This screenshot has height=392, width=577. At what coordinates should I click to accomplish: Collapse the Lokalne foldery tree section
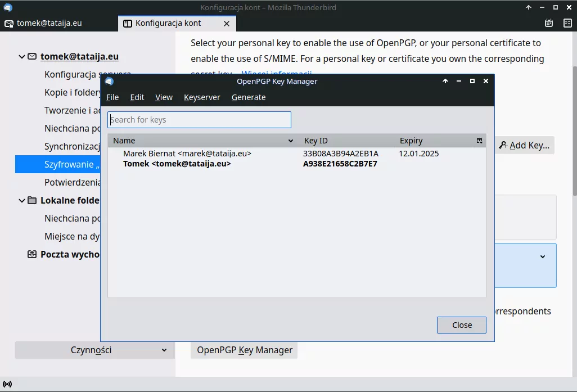coord(22,201)
